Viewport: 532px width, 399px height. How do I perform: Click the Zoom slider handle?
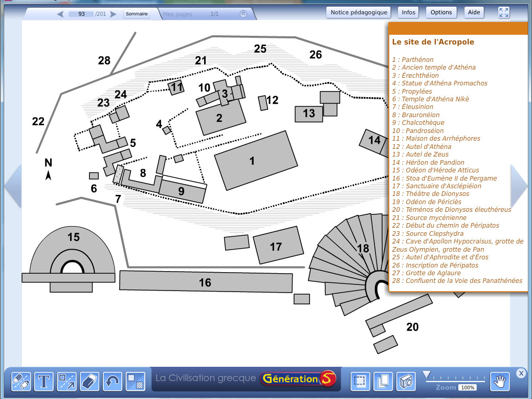click(x=426, y=375)
